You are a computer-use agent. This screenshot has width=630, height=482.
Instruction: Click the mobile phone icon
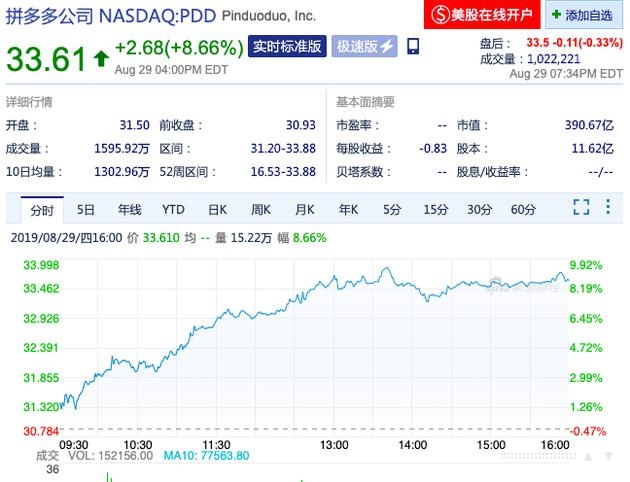(414, 47)
